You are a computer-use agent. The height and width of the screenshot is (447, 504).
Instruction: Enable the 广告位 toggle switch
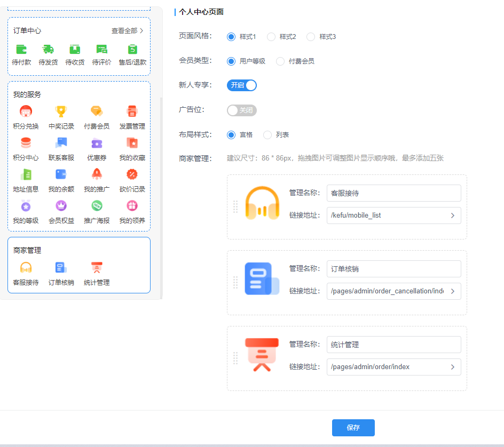(242, 110)
